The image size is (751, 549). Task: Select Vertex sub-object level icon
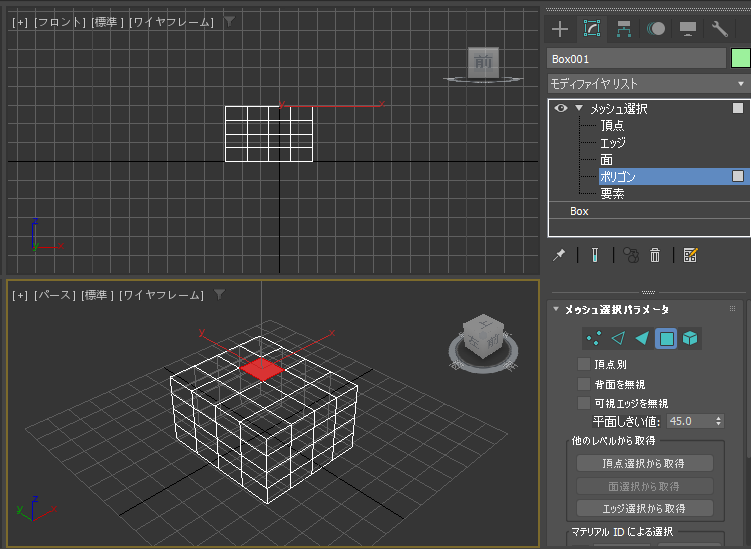click(594, 338)
